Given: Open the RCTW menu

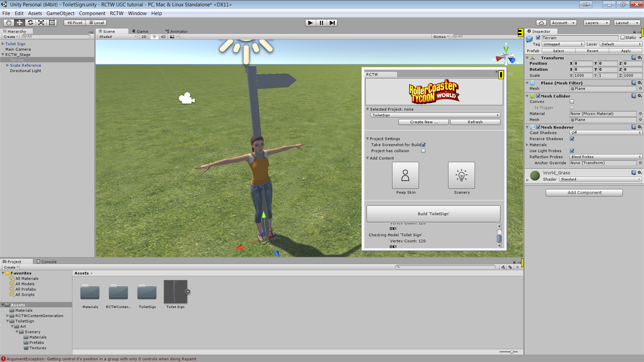Looking at the screenshot, I should point(116,13).
